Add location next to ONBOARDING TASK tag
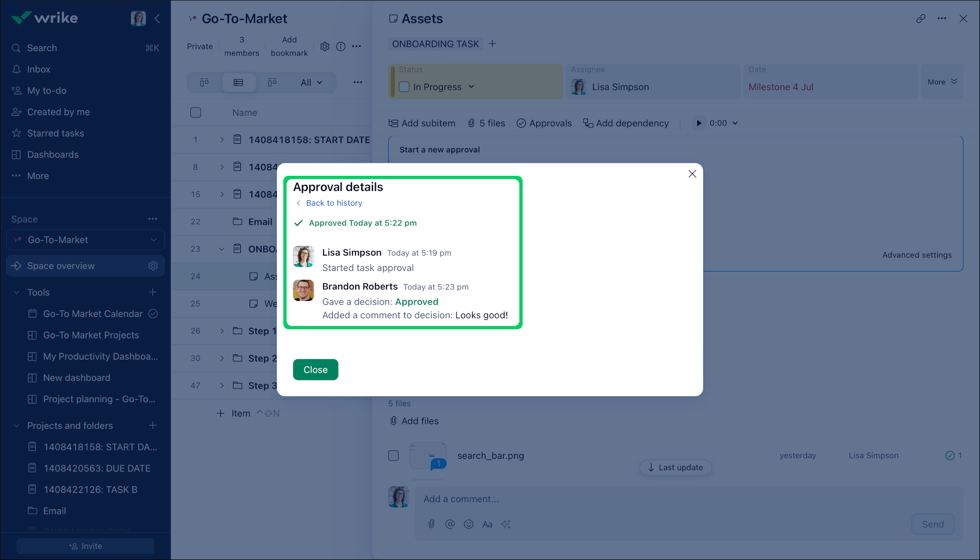The height and width of the screenshot is (560, 980). coord(492,44)
